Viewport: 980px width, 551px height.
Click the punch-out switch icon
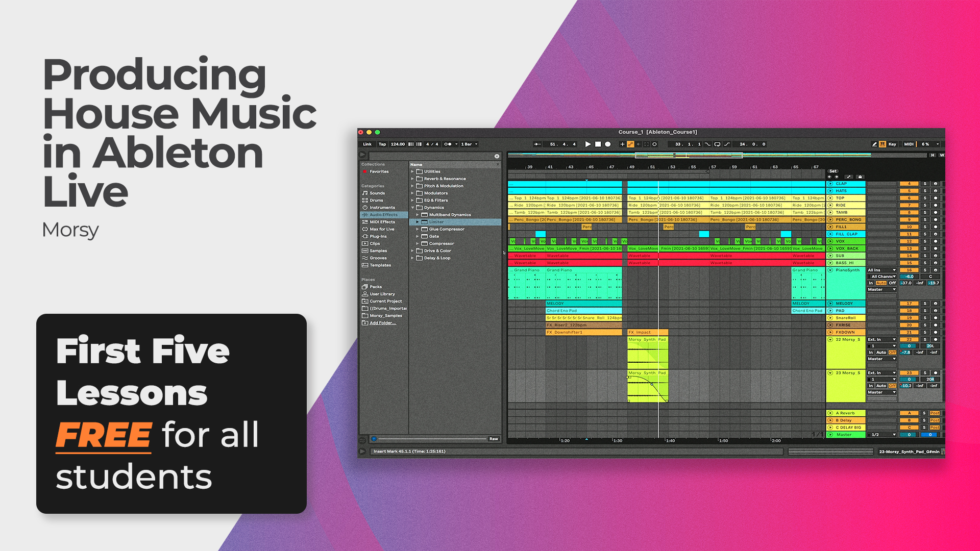[x=727, y=144]
